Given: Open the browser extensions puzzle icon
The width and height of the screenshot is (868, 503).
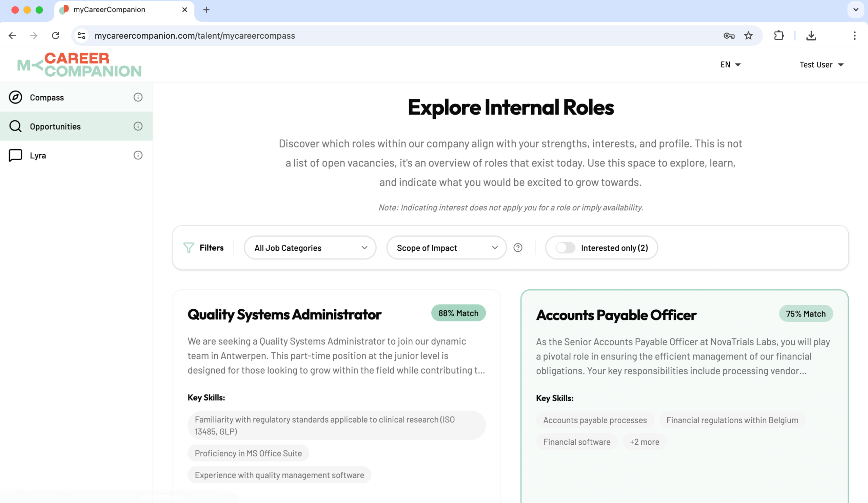Looking at the screenshot, I should coord(779,36).
